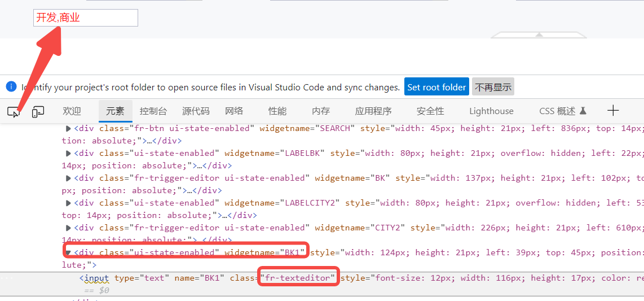Open the ellipsis menu beside selected input row
The image size is (644, 301).
7,278
